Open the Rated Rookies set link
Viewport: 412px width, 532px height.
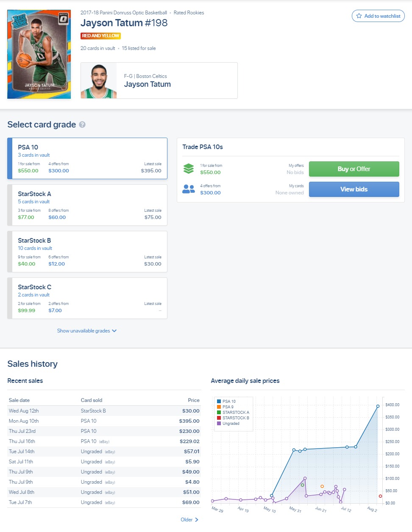[189, 13]
